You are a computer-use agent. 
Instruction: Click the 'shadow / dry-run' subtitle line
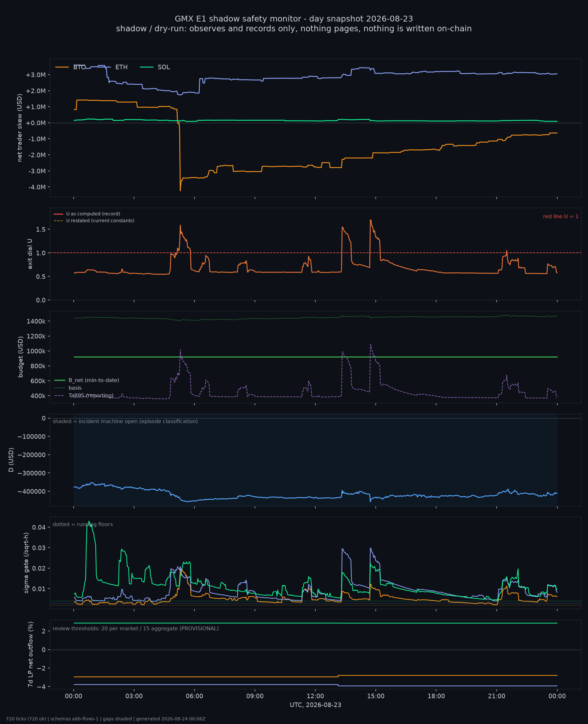294,28
